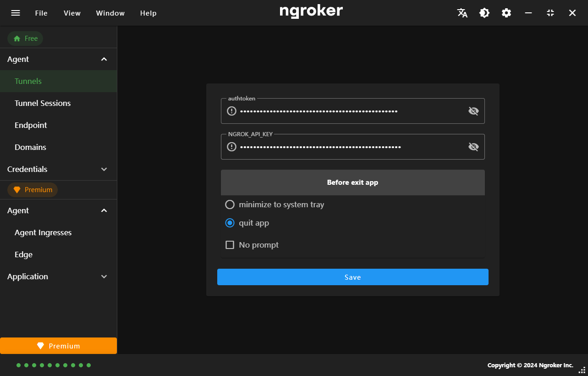
Task: Minimize the ngroker window
Action: 528,13
